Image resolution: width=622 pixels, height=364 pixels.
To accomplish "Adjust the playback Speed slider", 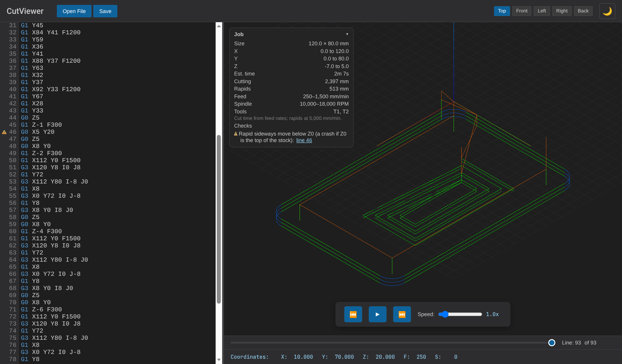I will 460,314.
